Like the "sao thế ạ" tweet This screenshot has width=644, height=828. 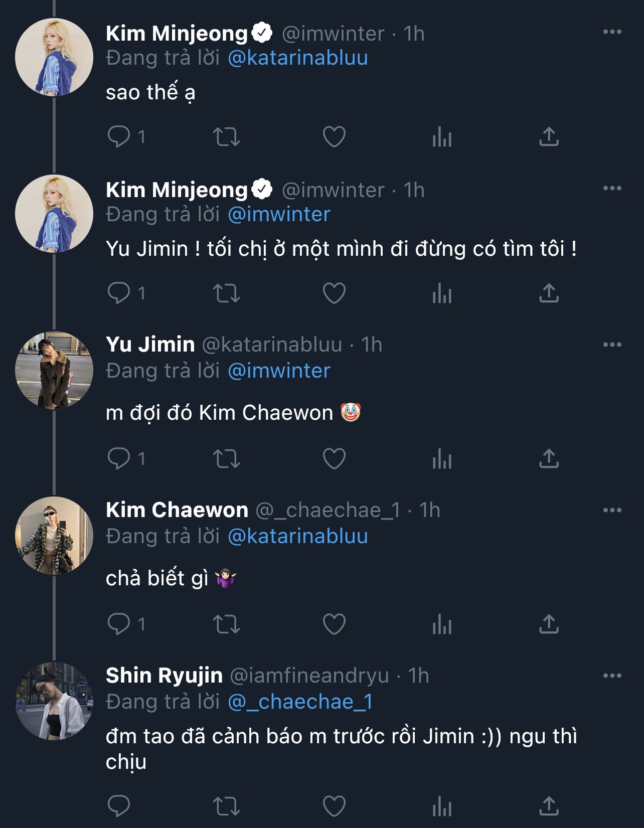click(334, 136)
